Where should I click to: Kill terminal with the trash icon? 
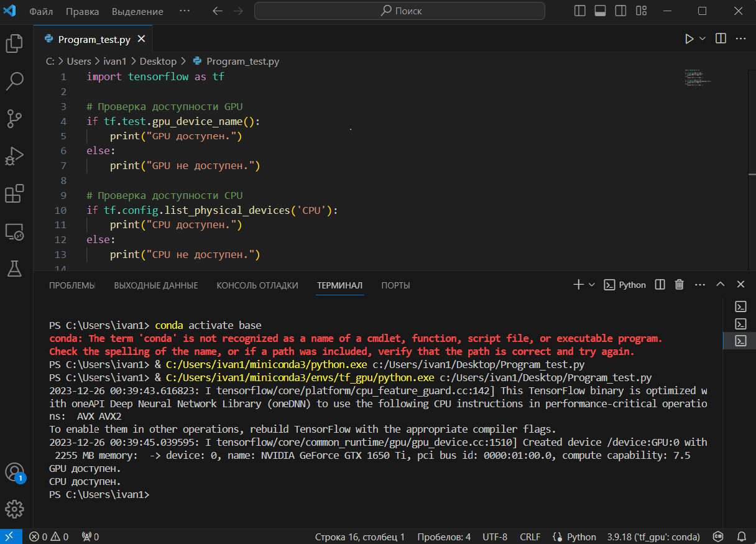click(680, 285)
